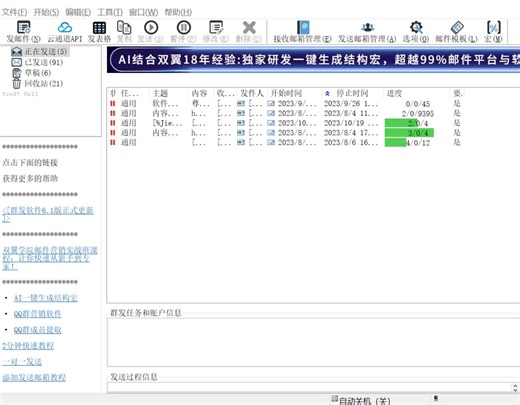
Task: Open the 帮助(H) menu
Action: pyautogui.click(x=178, y=12)
